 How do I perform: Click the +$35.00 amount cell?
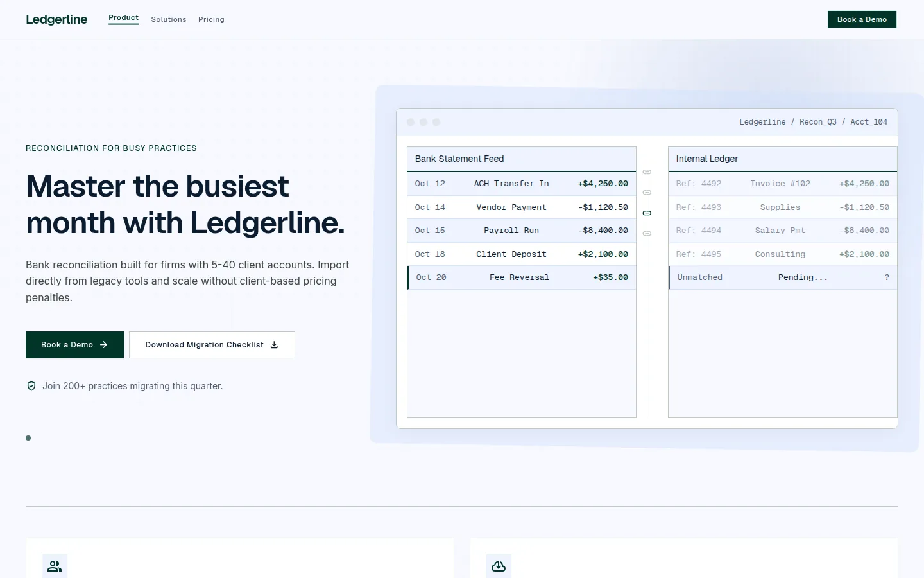[x=610, y=277]
